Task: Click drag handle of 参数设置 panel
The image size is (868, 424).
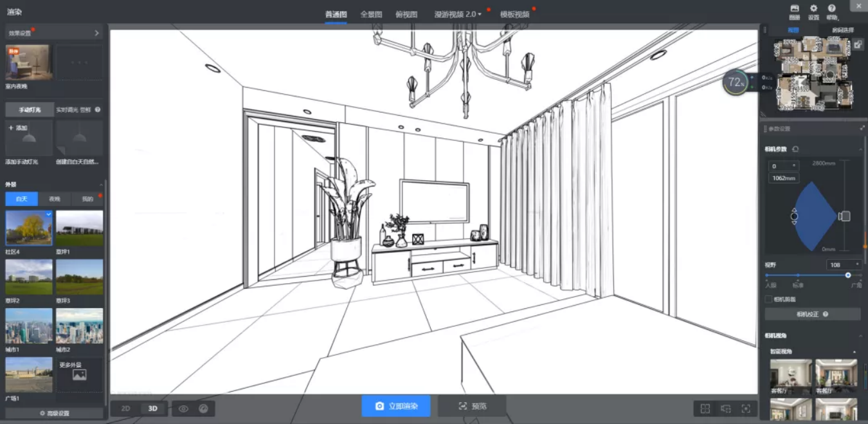Action: coord(765,128)
